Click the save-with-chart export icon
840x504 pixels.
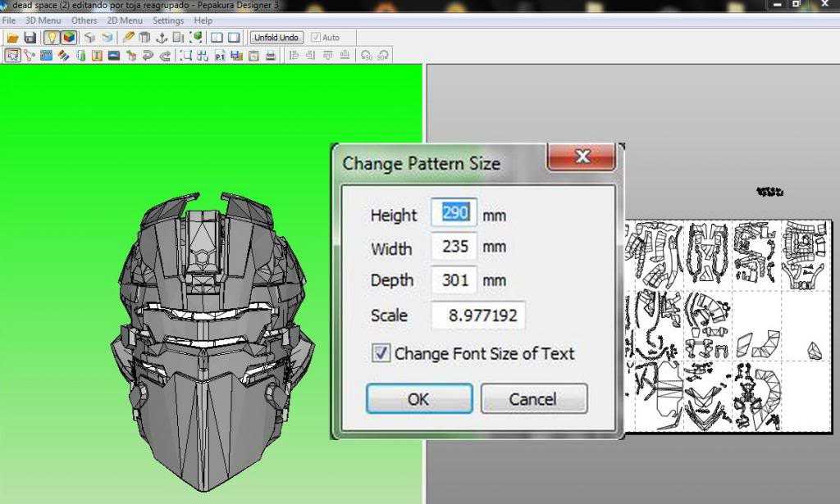click(x=237, y=55)
